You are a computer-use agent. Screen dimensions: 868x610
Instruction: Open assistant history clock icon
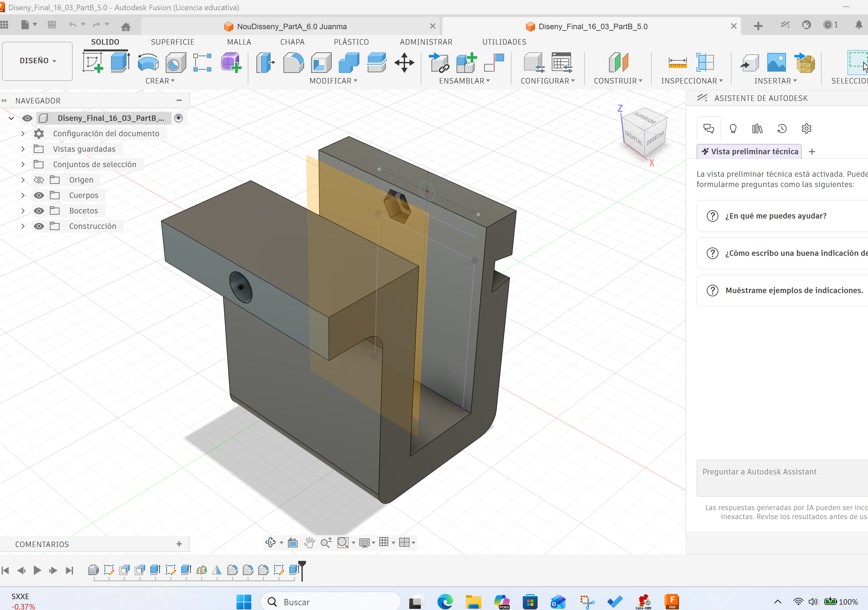[782, 128]
